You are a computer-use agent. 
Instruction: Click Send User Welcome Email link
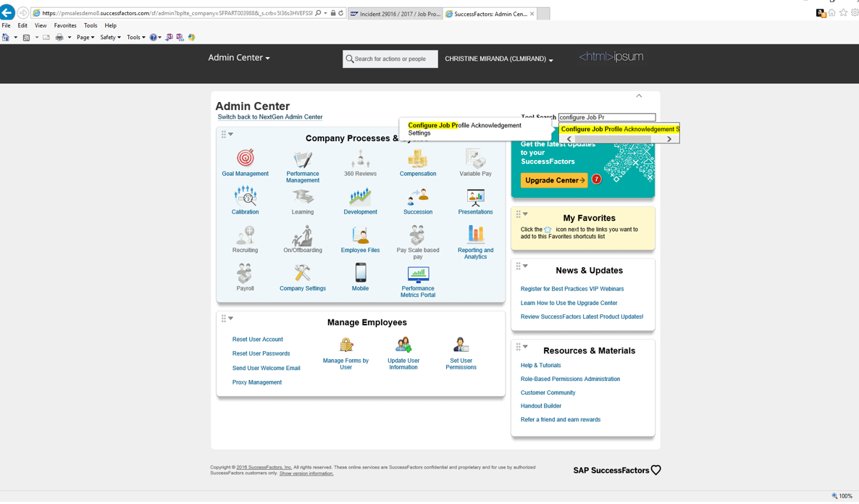point(267,368)
